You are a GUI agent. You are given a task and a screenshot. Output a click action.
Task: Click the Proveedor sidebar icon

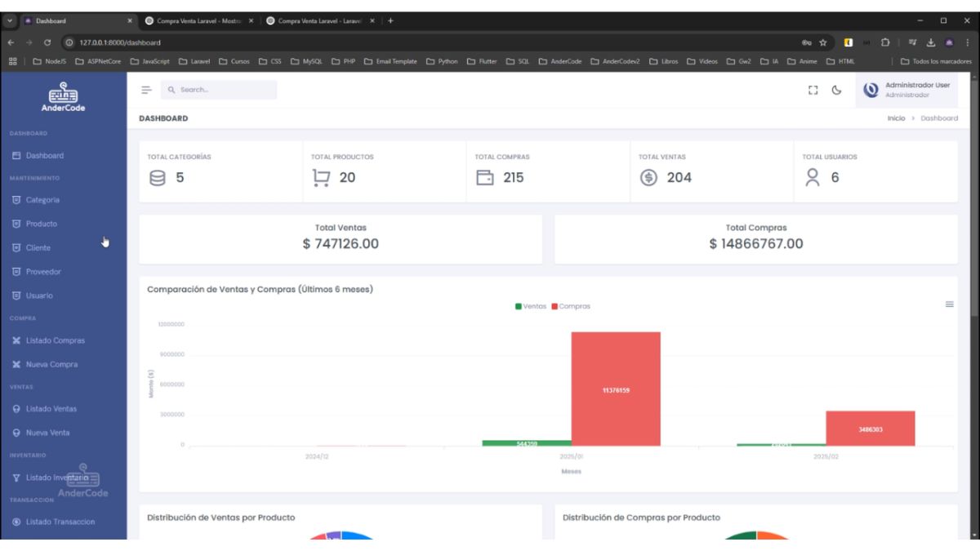(x=16, y=272)
